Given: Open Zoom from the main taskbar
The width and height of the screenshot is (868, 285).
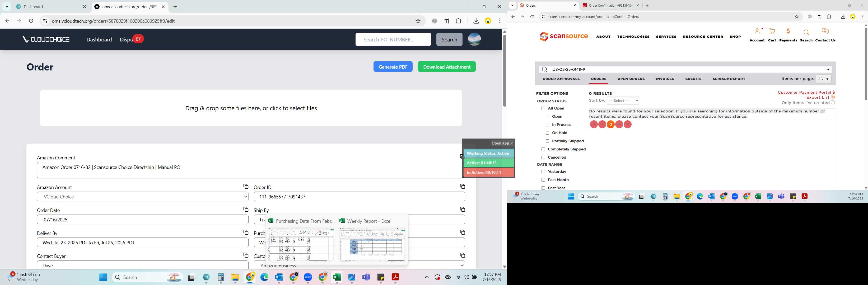Looking at the screenshot, I should click(308, 277).
